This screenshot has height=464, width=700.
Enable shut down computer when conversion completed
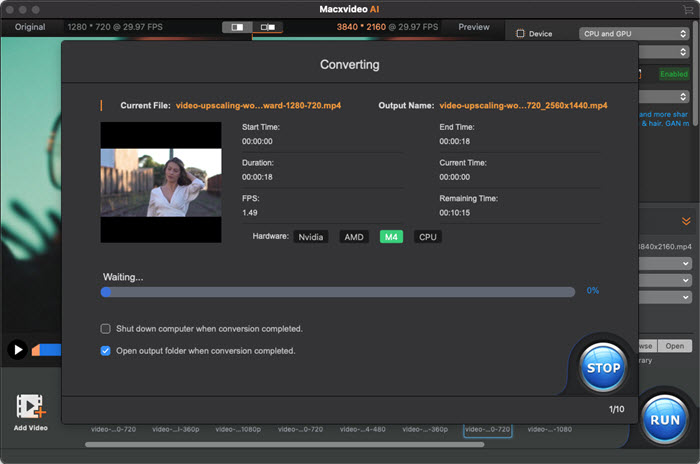[106, 328]
